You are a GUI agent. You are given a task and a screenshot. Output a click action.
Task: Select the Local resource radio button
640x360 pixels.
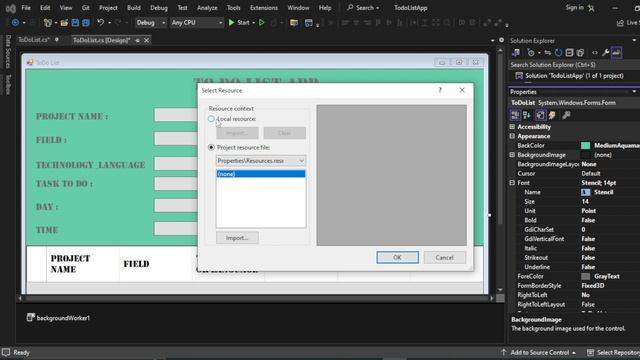pyautogui.click(x=211, y=119)
